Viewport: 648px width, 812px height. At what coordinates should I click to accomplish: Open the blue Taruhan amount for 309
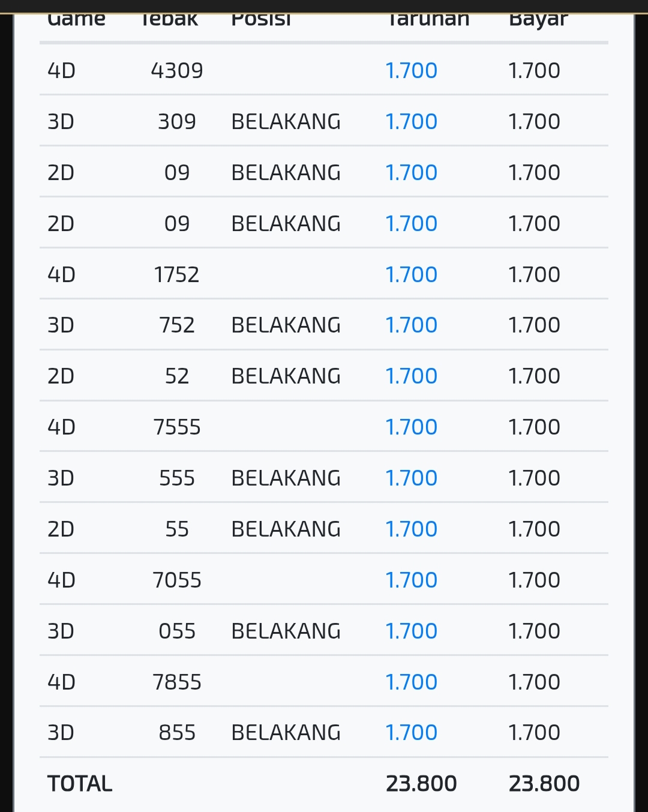pyautogui.click(x=411, y=122)
